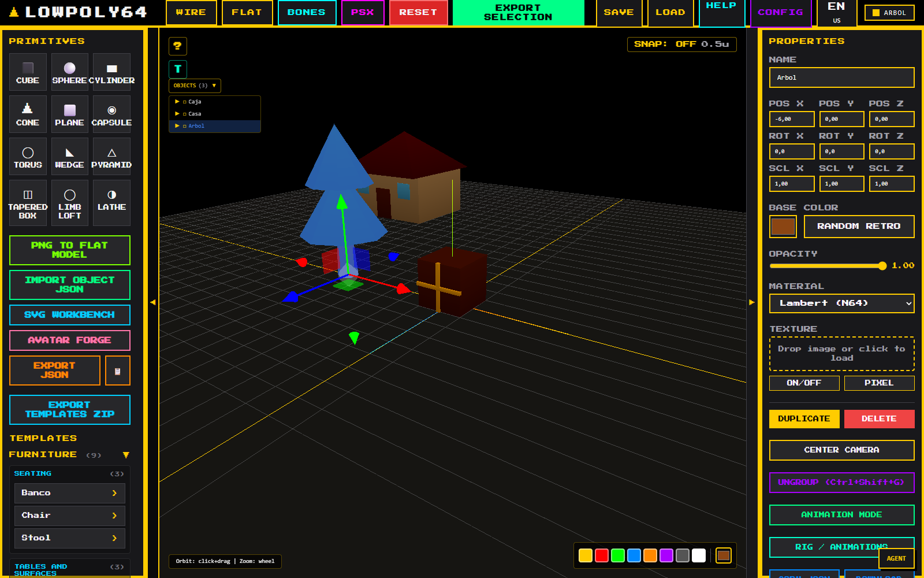Viewport: 924px width, 578px height.
Task: Toggle SNAP off 0.5u setting
Action: point(681,45)
